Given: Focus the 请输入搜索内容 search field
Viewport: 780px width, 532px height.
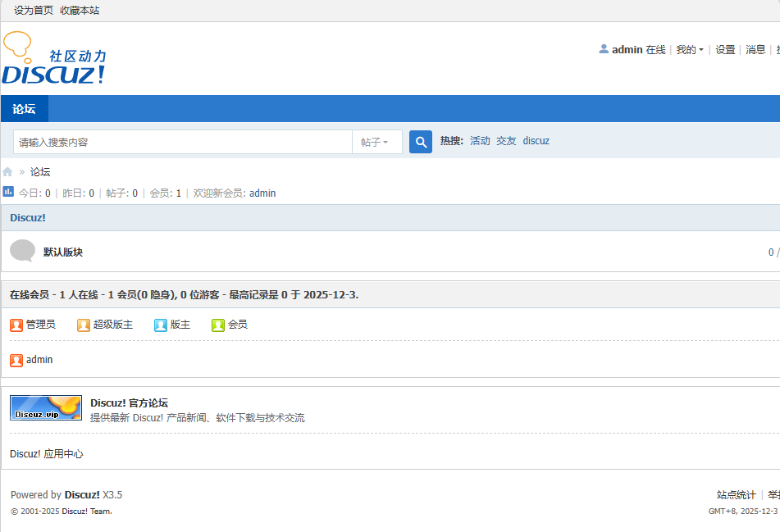Looking at the screenshot, I should click(183, 142).
